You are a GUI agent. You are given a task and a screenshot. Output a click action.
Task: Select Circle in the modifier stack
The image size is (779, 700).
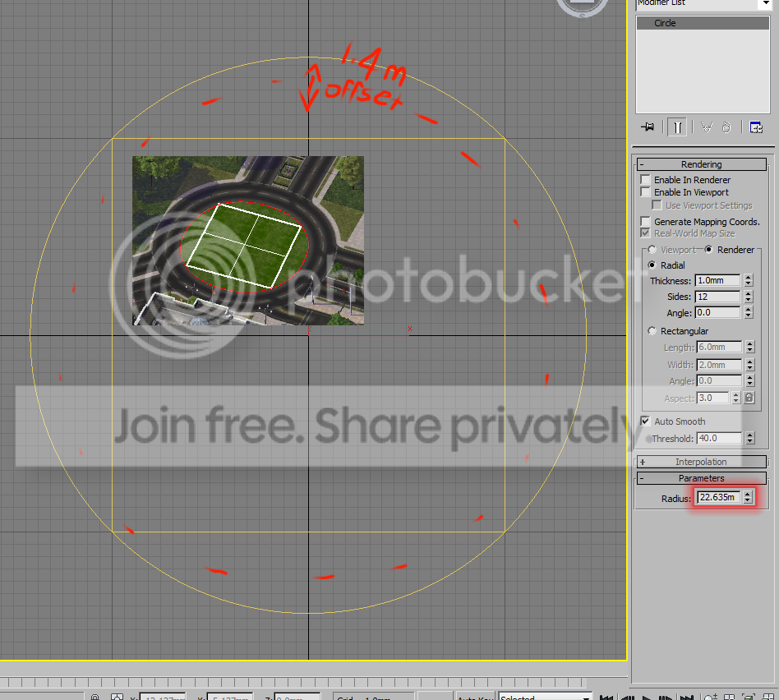tap(703, 23)
